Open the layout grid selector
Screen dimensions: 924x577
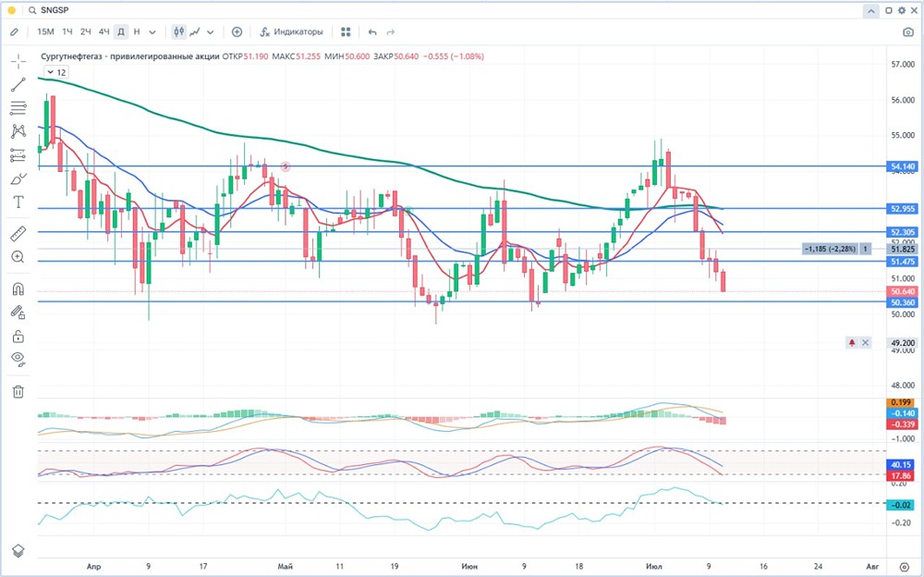(346, 31)
